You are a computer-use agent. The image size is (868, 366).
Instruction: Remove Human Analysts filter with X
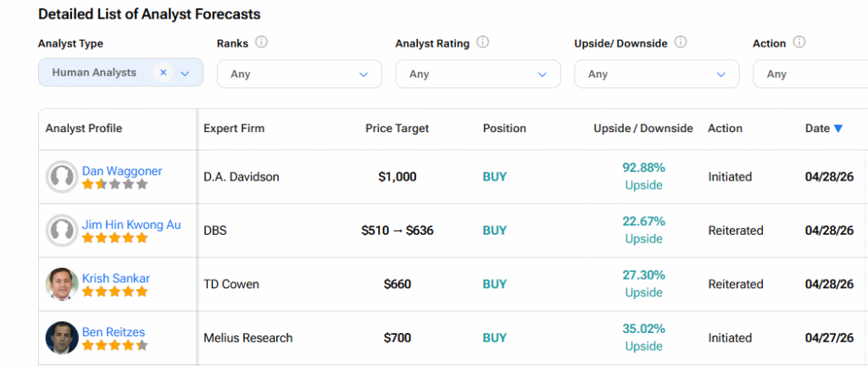pyautogui.click(x=164, y=73)
